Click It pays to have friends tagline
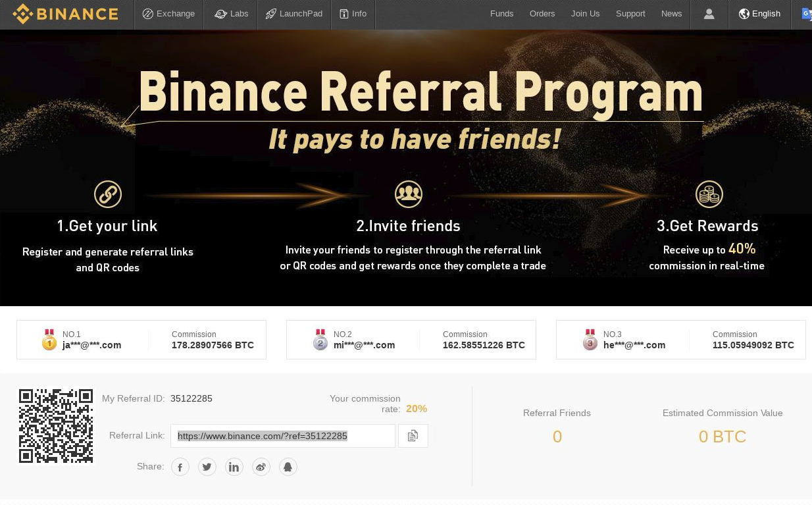 [x=415, y=140]
